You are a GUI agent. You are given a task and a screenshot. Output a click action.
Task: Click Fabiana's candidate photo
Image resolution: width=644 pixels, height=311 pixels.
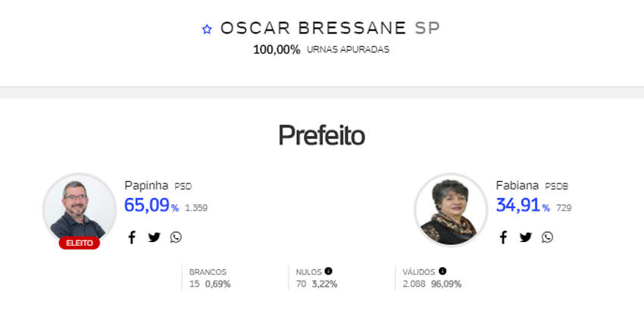coord(451,210)
